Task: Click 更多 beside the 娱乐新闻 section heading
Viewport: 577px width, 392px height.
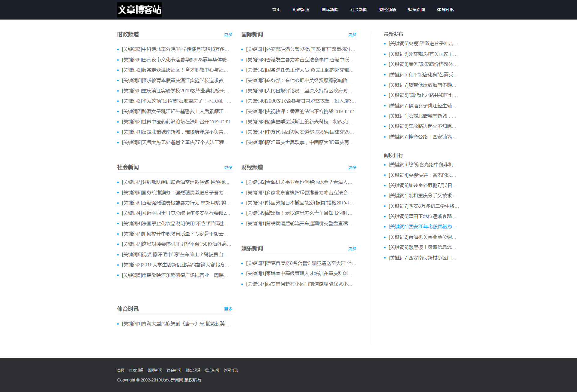Action: [352, 249]
